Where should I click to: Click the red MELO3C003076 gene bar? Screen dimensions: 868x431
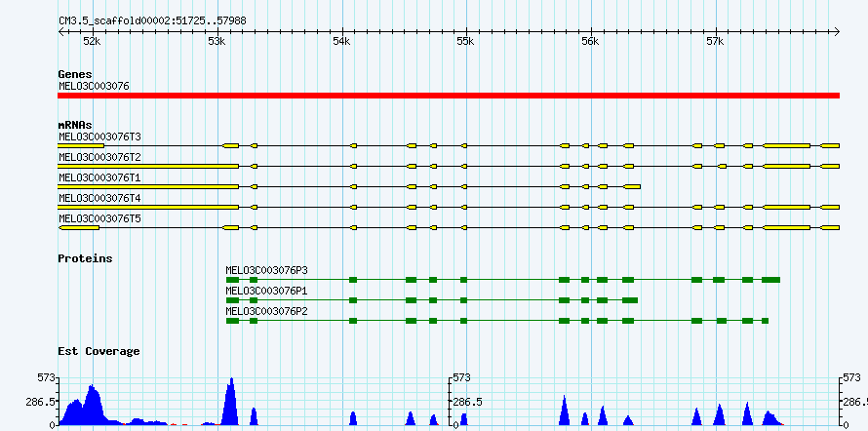[x=449, y=96]
